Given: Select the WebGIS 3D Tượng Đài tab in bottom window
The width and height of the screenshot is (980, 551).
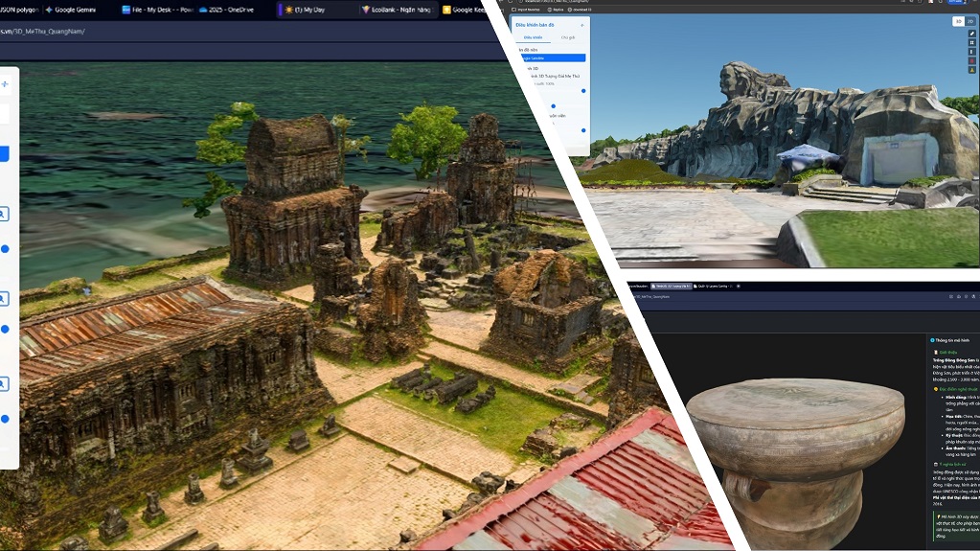Looking at the screenshot, I should (671, 286).
